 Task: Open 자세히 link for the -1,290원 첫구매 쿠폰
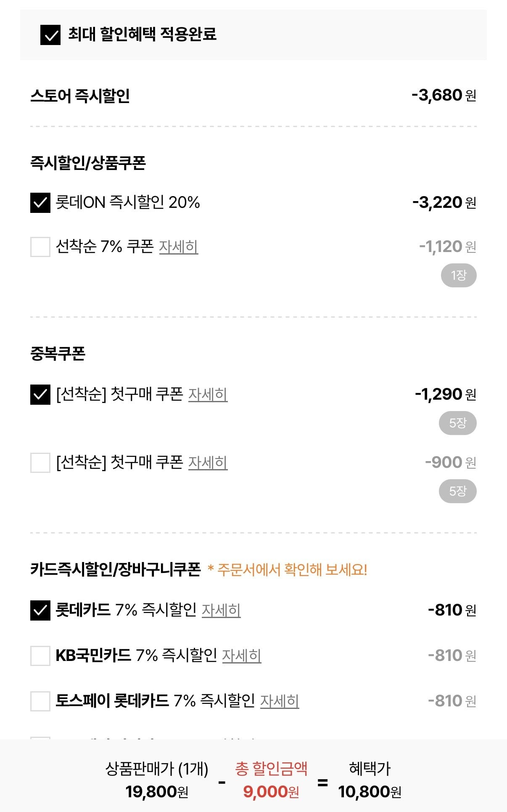click(x=208, y=395)
